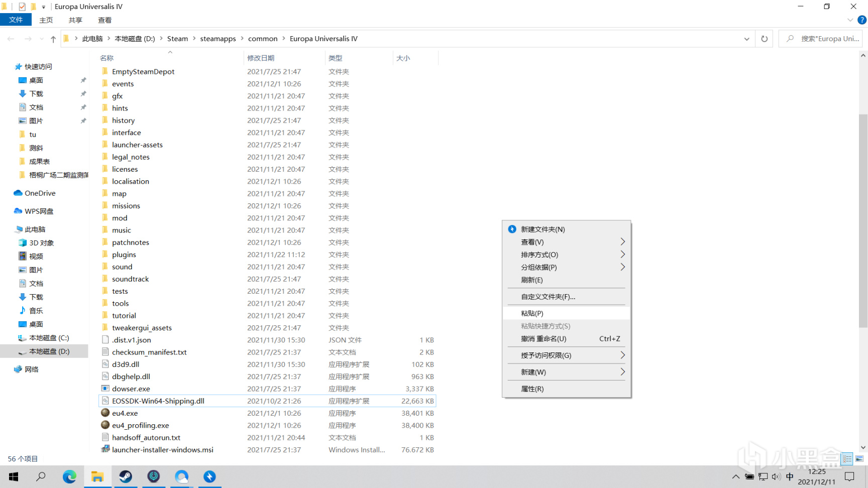This screenshot has height=488, width=868.
Task: Select the mod folder row
Action: (x=267, y=218)
